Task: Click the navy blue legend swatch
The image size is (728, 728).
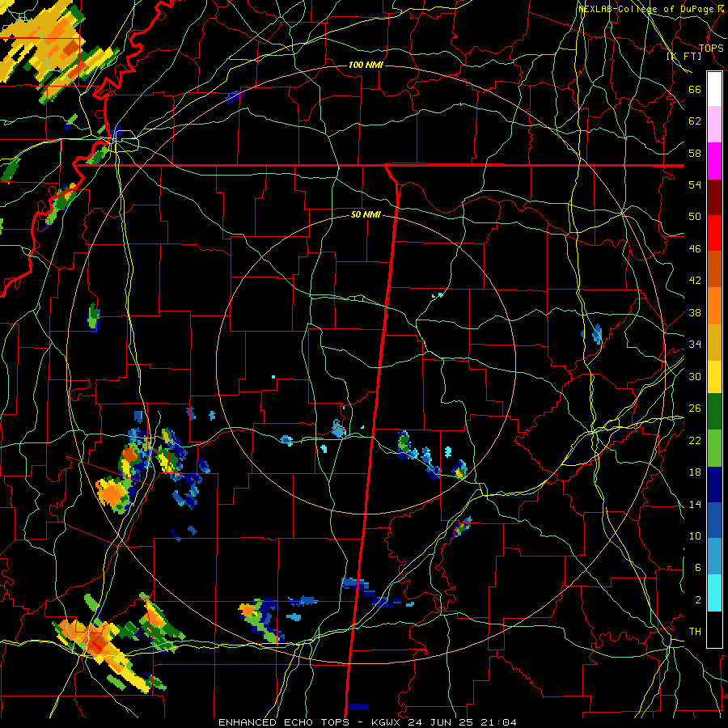Action: point(714,485)
